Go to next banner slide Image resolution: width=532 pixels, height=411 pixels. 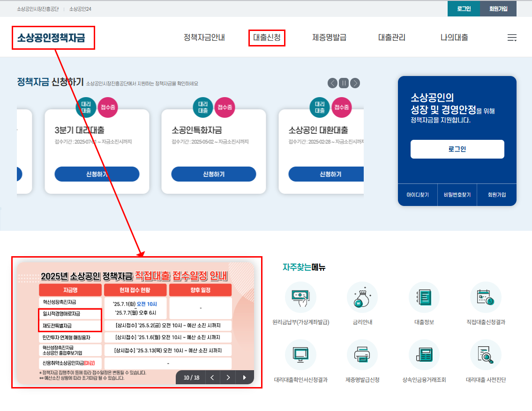228,377
